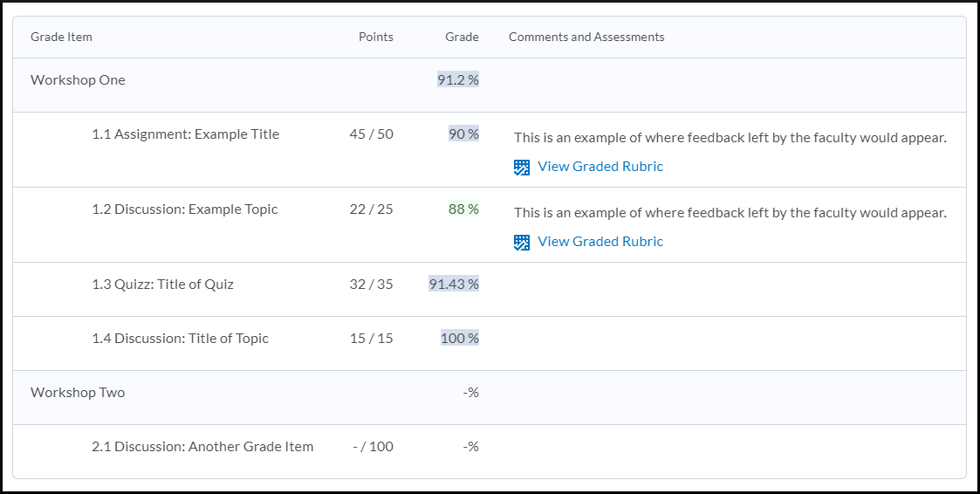Click rubric icon for 1.1 Assignment
The width and height of the screenshot is (980, 494).
click(x=522, y=167)
